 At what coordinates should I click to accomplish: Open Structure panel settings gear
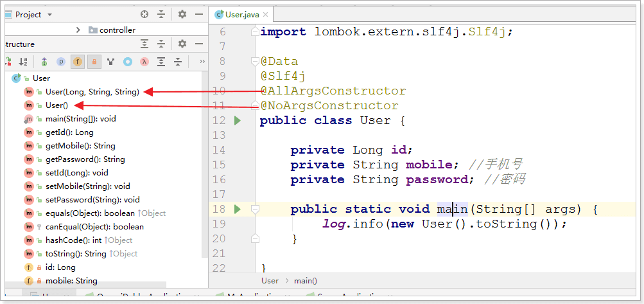pos(182,44)
